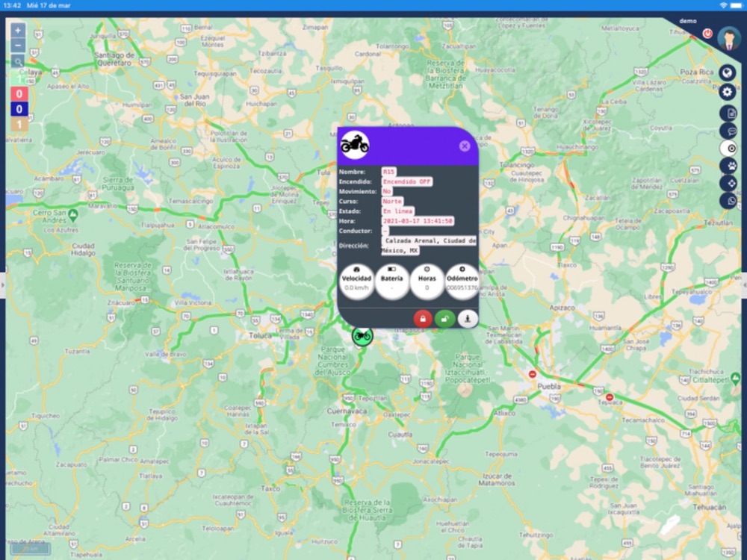Close the R15 vehicle info popup
Screen dimensions: 747x560
pos(465,146)
